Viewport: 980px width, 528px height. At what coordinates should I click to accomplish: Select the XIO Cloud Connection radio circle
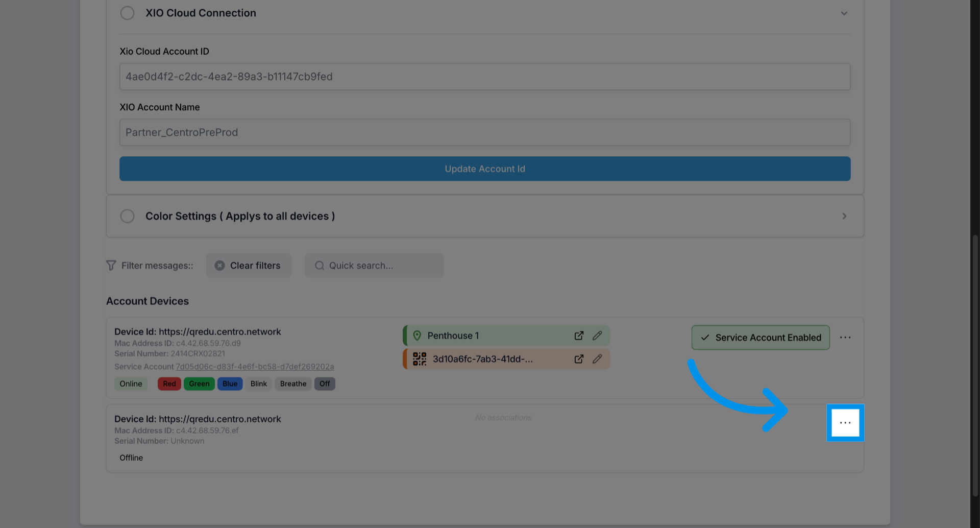[x=127, y=13]
